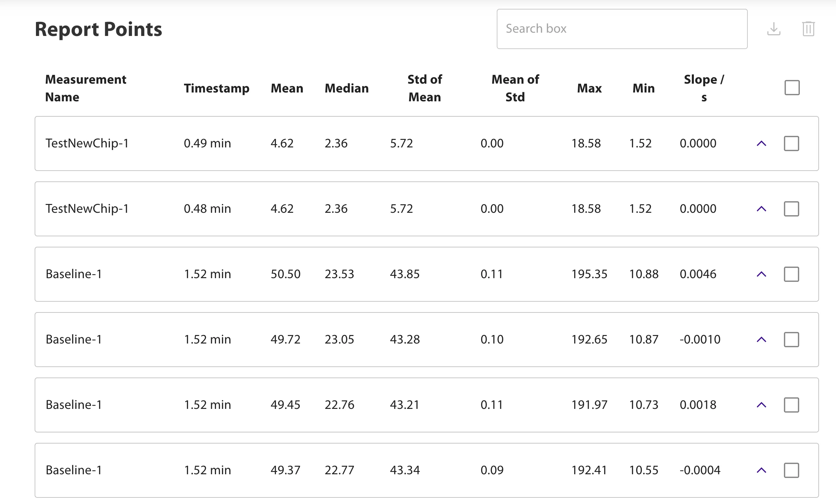Toggle the select-all checkbox in header
This screenshot has width=836, height=504.
[x=792, y=88]
